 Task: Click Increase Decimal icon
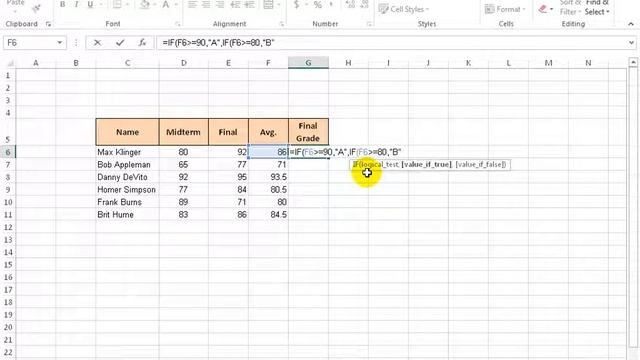tap(350, 4)
